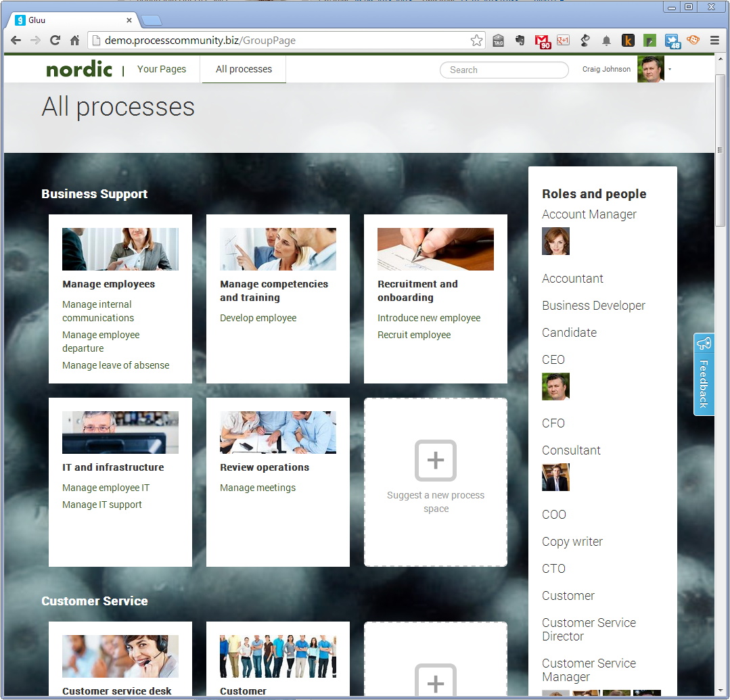Select the Candidate role
This screenshot has height=700, width=730.
569,333
